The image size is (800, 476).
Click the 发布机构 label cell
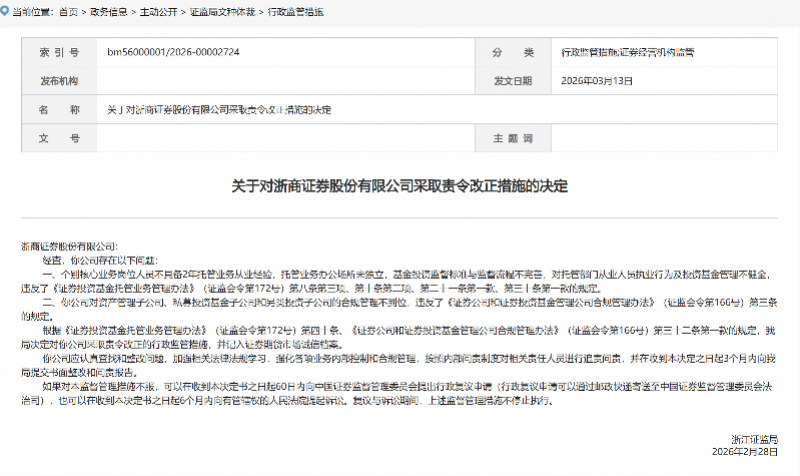(x=57, y=80)
